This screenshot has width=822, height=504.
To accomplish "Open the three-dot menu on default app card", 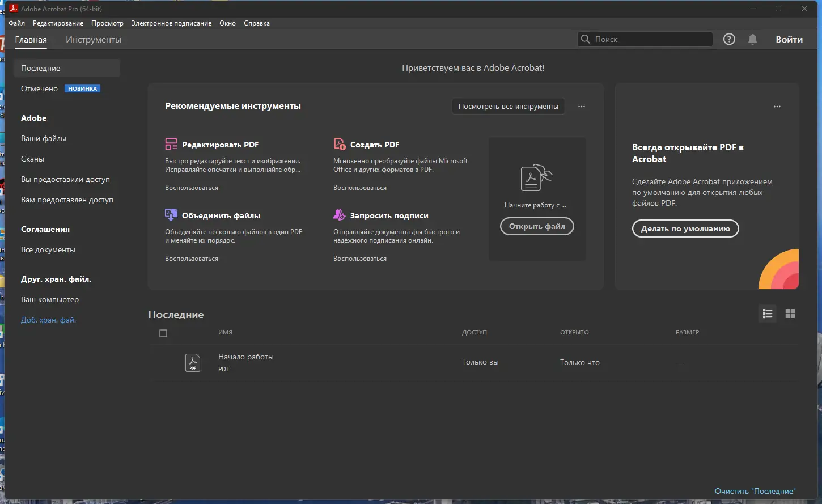I will (x=777, y=107).
